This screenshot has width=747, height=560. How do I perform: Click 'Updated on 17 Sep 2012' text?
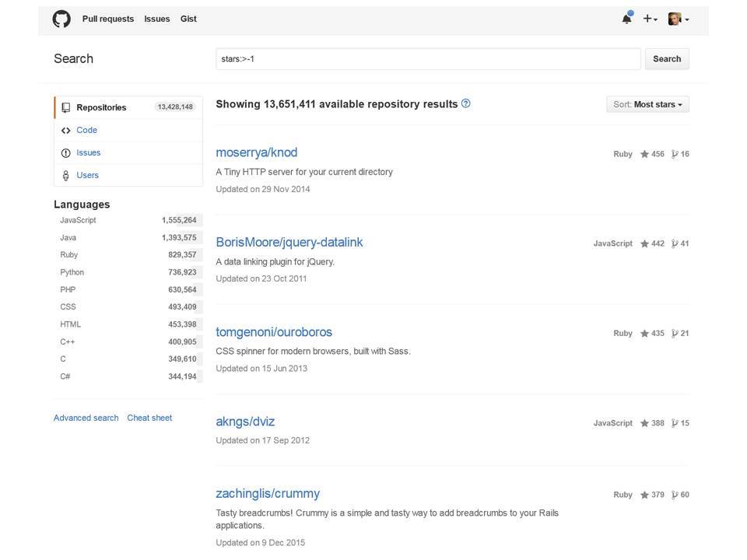(262, 440)
